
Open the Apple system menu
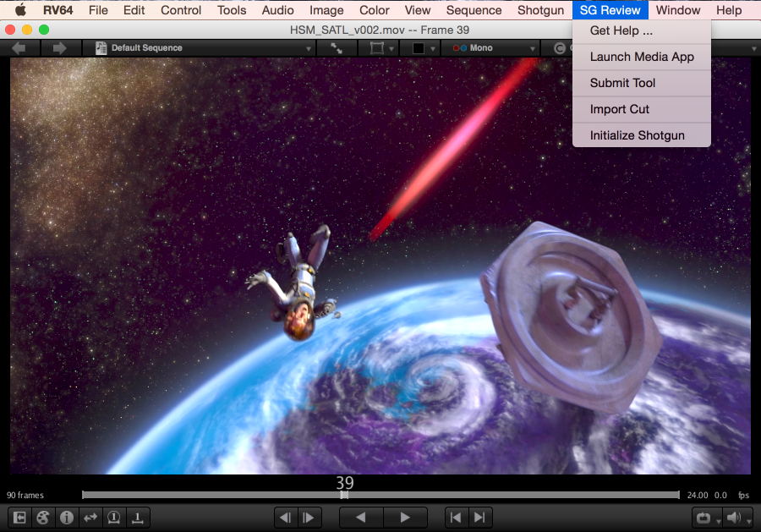tap(20, 9)
